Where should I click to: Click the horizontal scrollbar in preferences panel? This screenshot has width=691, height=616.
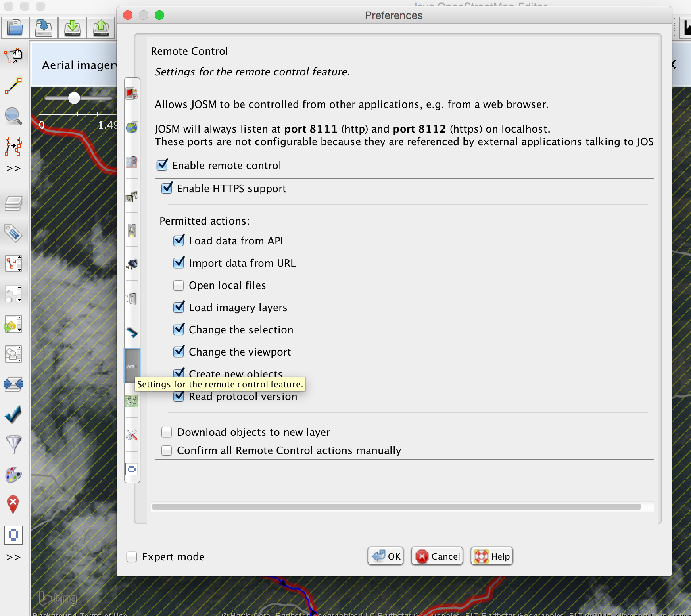tap(396, 507)
